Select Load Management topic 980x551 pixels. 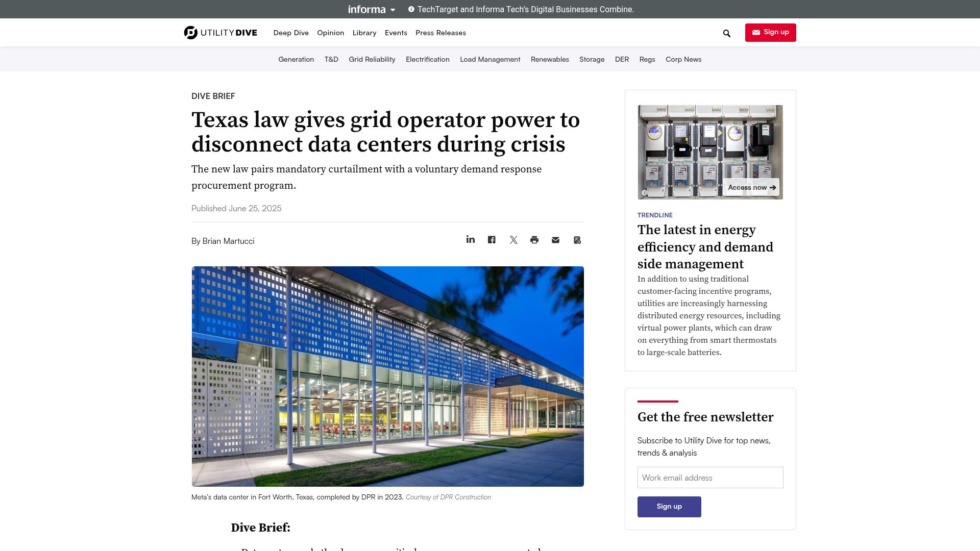tap(490, 59)
